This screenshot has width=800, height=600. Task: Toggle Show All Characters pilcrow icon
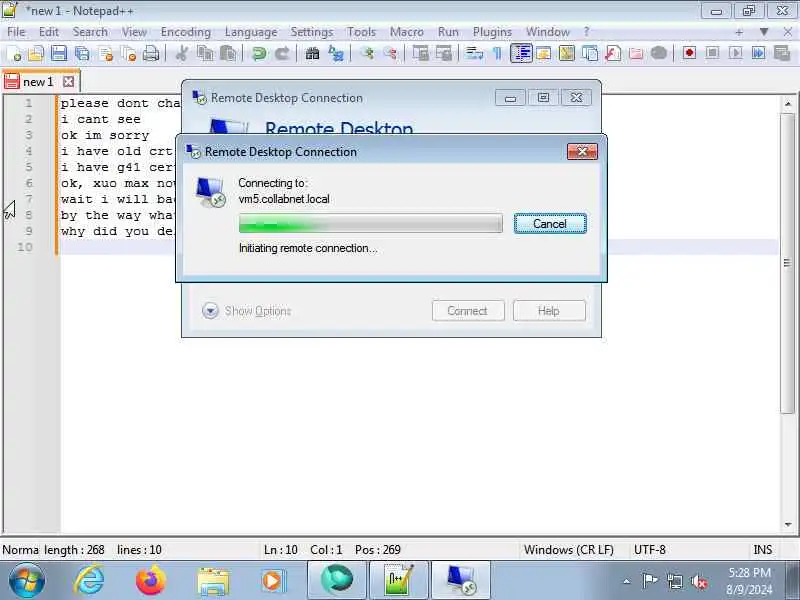(497, 53)
